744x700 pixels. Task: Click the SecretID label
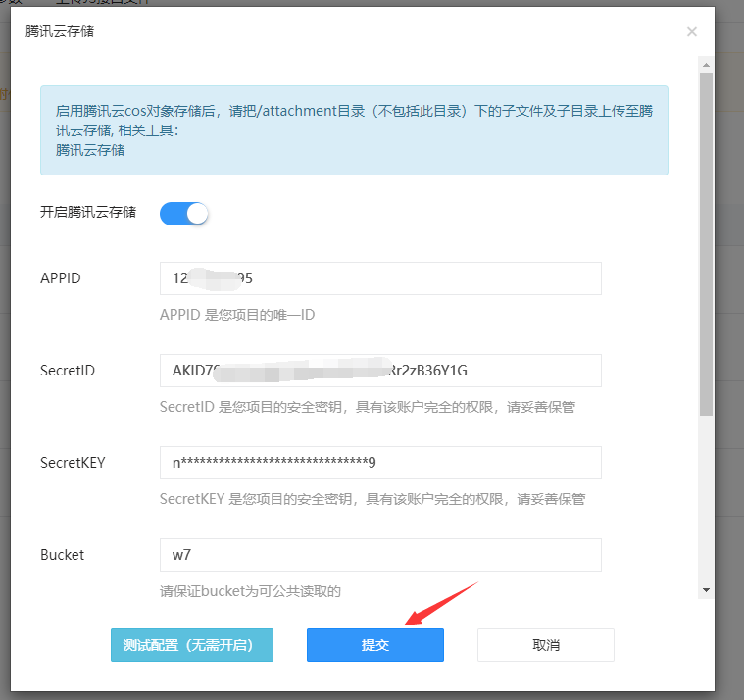[68, 371]
